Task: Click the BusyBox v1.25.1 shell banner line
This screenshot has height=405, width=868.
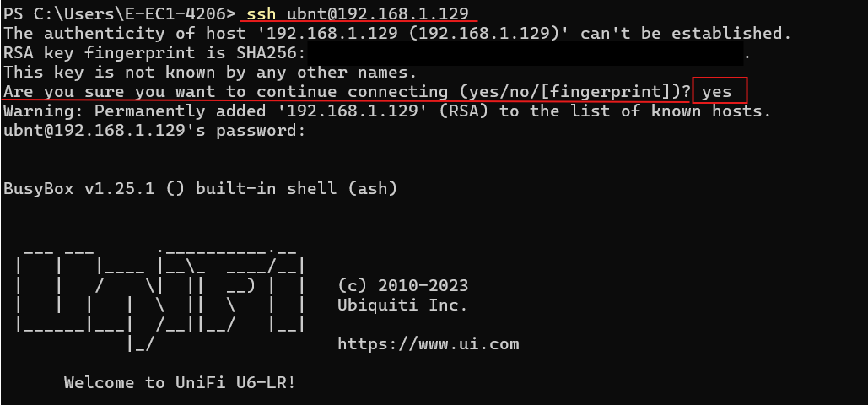Action: [201, 188]
